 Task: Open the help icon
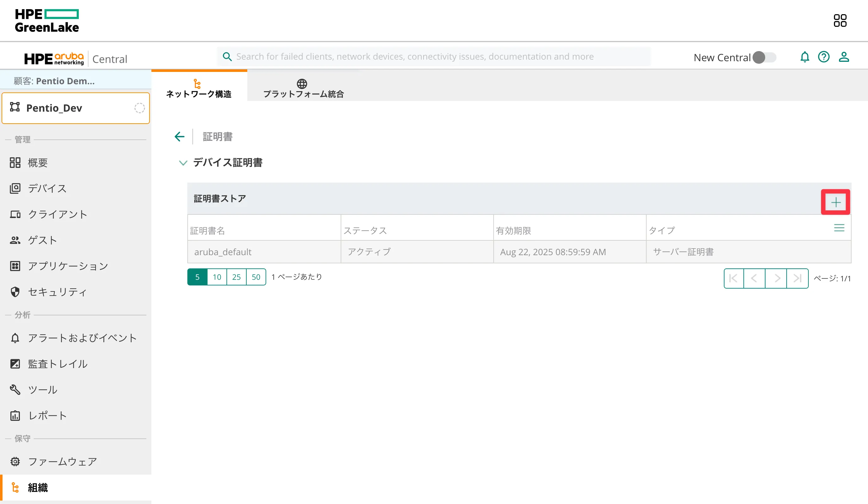click(x=824, y=57)
